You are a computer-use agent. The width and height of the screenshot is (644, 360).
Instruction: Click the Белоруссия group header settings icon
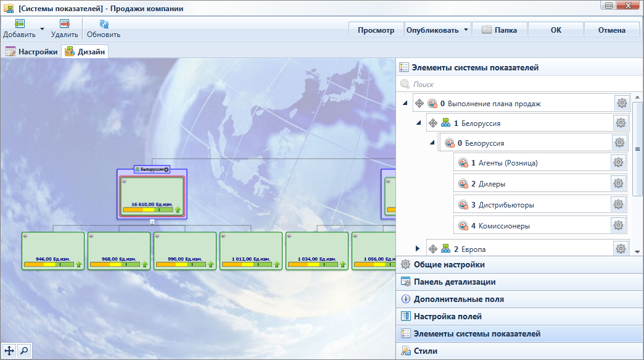[167, 169]
